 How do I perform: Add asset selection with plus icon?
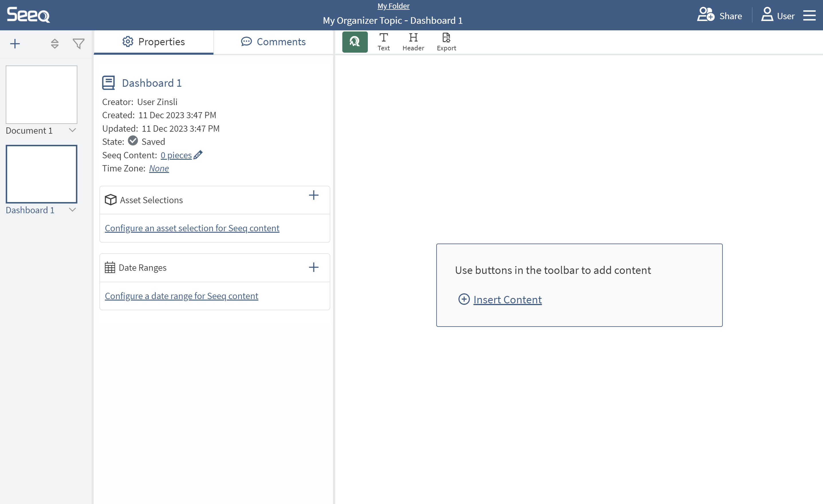coord(313,195)
